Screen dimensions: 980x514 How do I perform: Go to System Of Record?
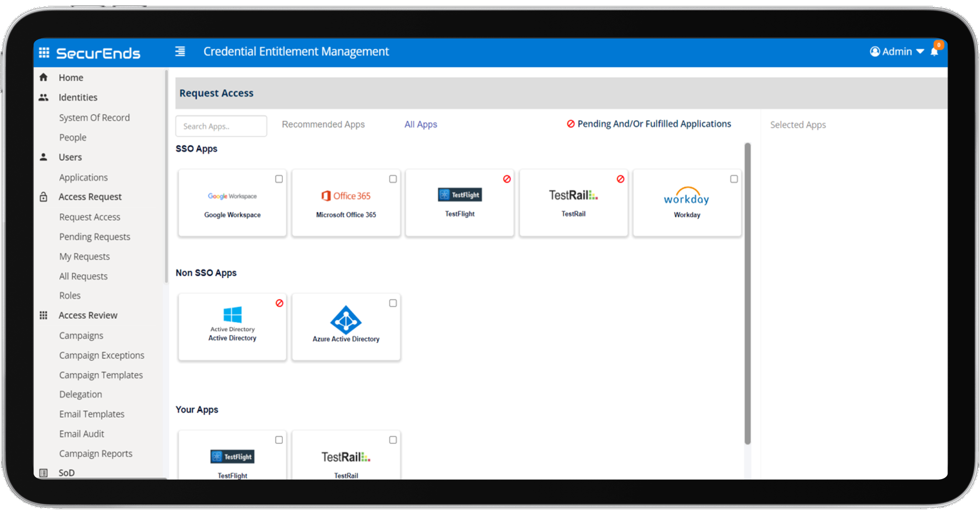tap(94, 118)
